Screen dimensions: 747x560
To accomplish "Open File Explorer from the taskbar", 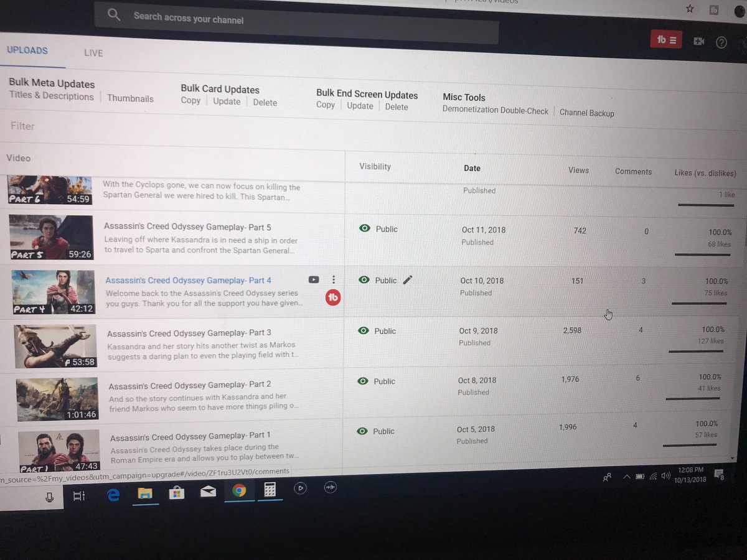I will click(144, 493).
